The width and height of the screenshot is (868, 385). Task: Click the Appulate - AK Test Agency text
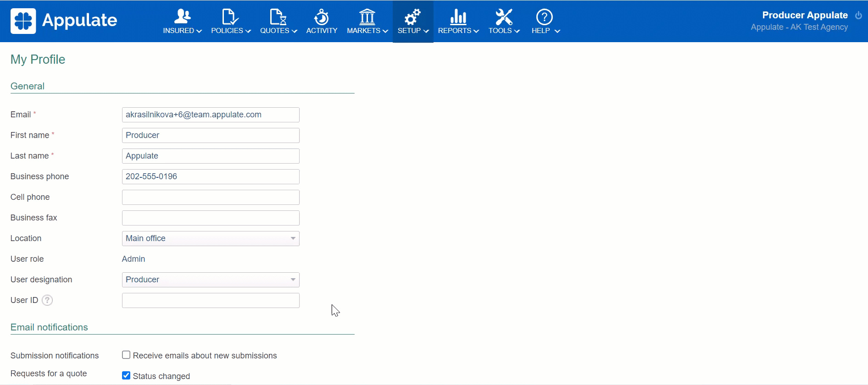[799, 27]
